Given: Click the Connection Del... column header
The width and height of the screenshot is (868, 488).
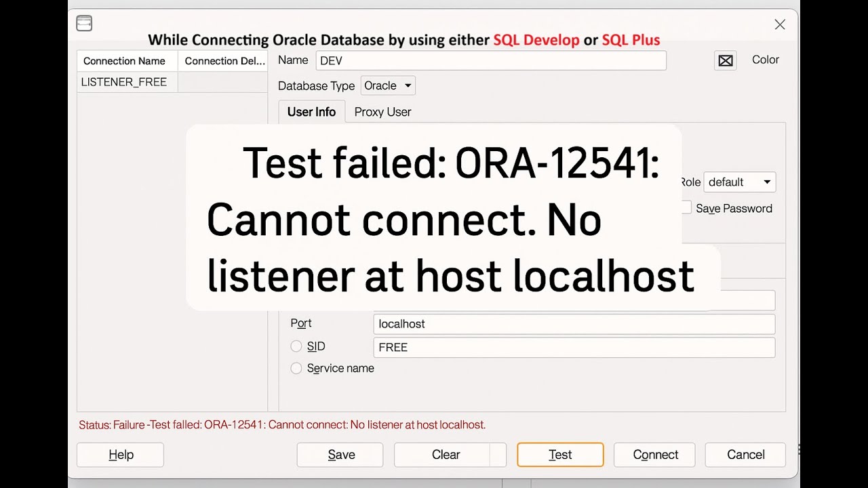Looking at the screenshot, I should coord(223,61).
